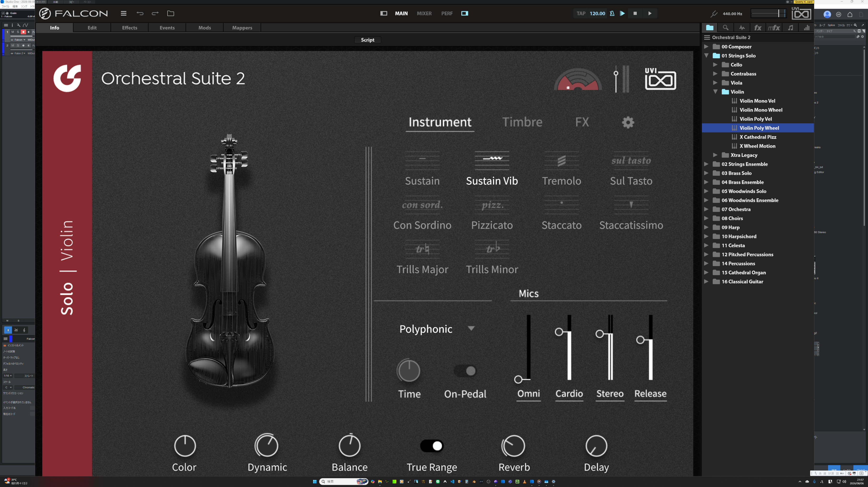Open the music note events browser icon
This screenshot has height=487, width=868.
click(790, 28)
